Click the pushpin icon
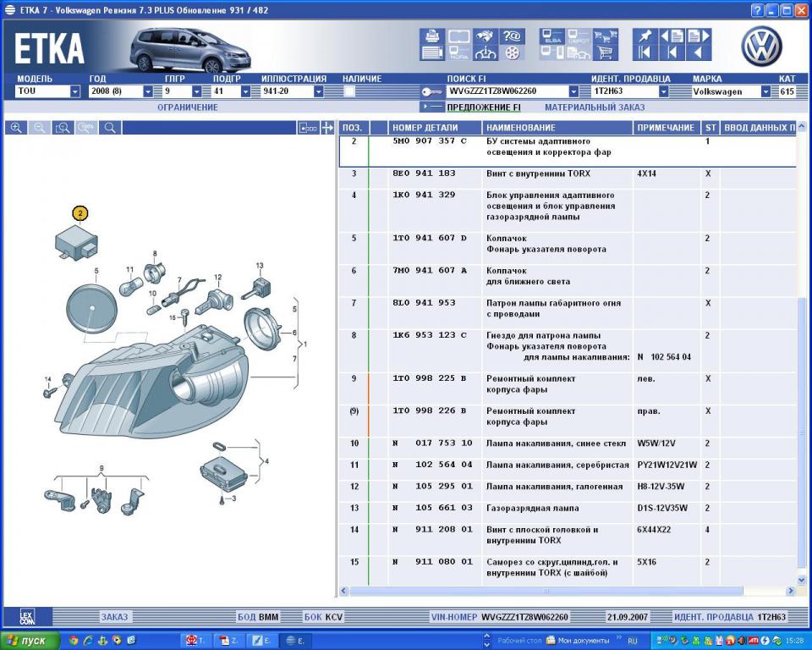The width and height of the screenshot is (812, 650). click(x=645, y=36)
